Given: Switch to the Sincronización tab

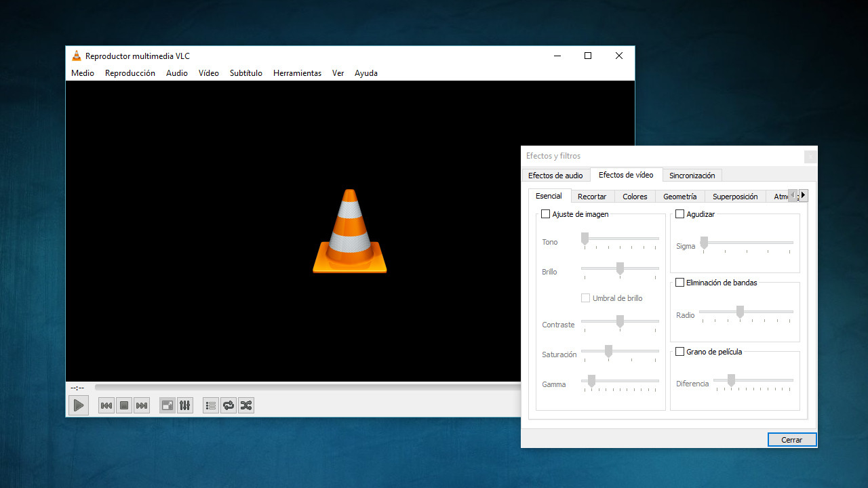Looking at the screenshot, I should coord(692,175).
